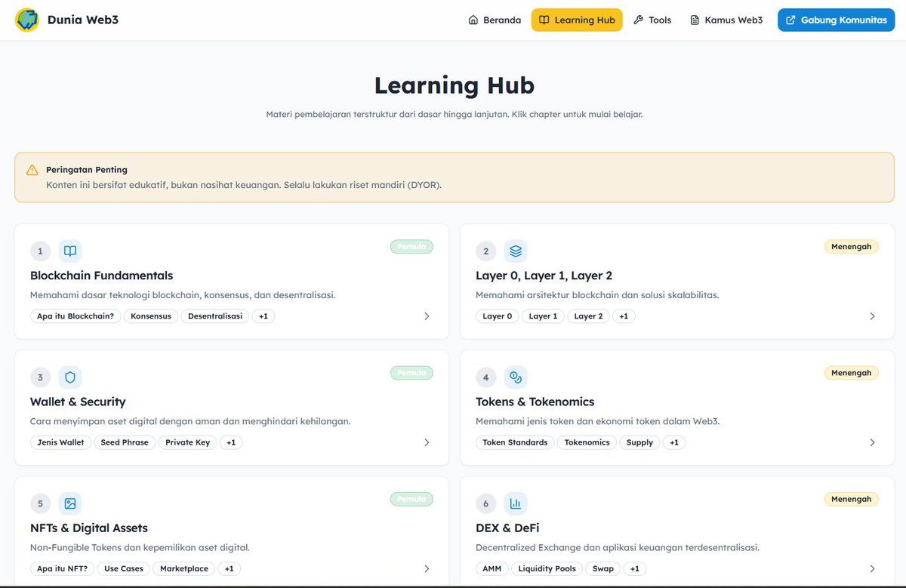
Task: Click the AMM topic tag
Action: pos(492,568)
